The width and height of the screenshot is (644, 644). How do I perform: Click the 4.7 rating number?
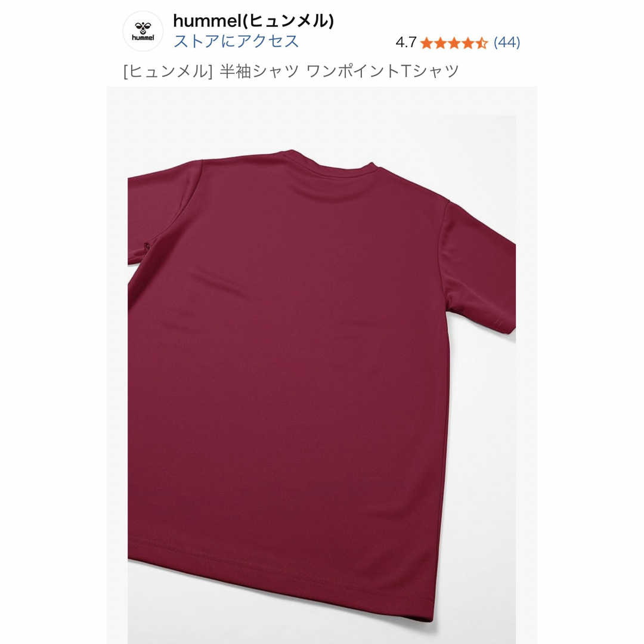coord(406,42)
